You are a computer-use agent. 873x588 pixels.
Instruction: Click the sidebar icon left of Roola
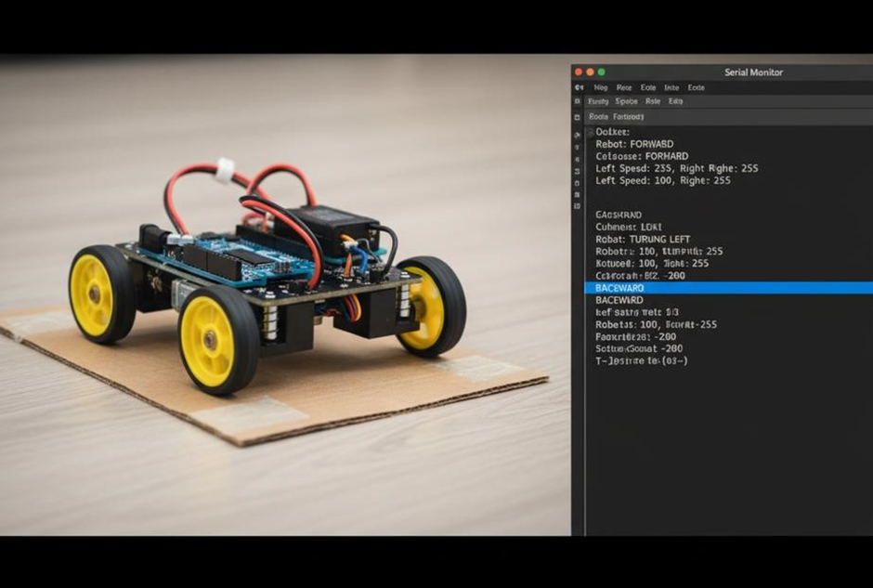pos(578,117)
